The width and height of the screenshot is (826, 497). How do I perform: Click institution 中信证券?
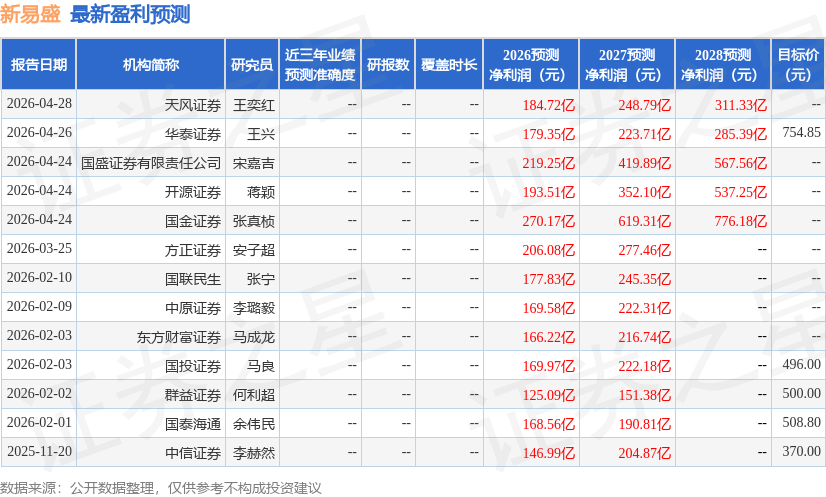(193, 453)
